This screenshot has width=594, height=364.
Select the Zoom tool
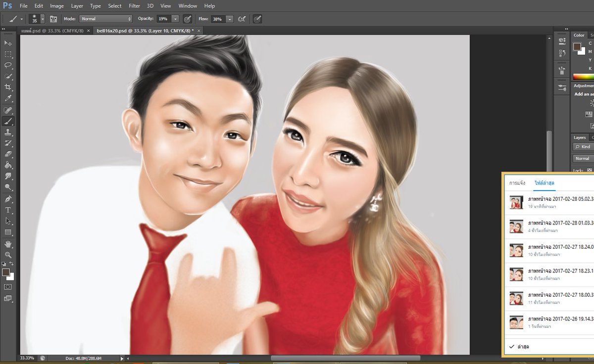click(x=8, y=255)
